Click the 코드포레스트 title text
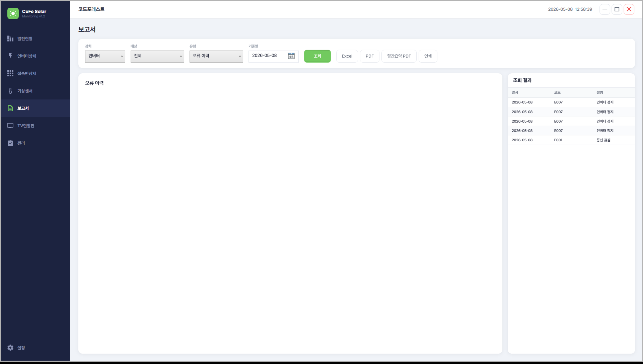This screenshot has height=364, width=643. click(91, 9)
